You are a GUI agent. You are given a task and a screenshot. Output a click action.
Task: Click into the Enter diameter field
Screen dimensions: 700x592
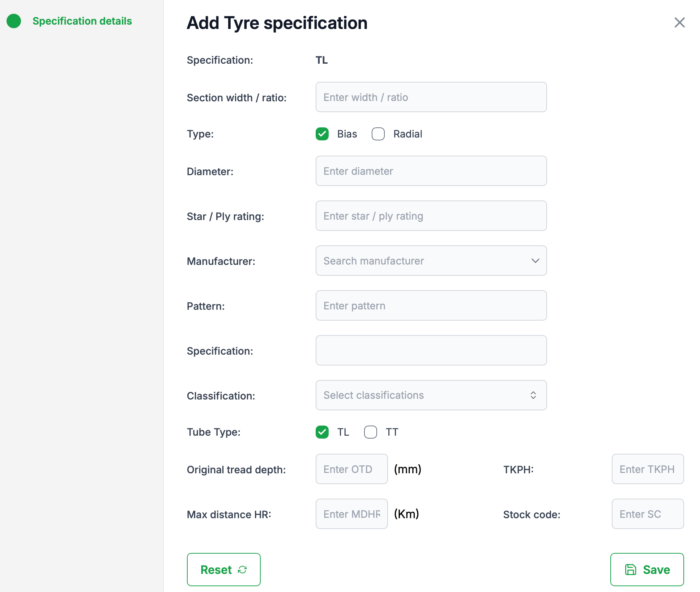[x=431, y=171]
